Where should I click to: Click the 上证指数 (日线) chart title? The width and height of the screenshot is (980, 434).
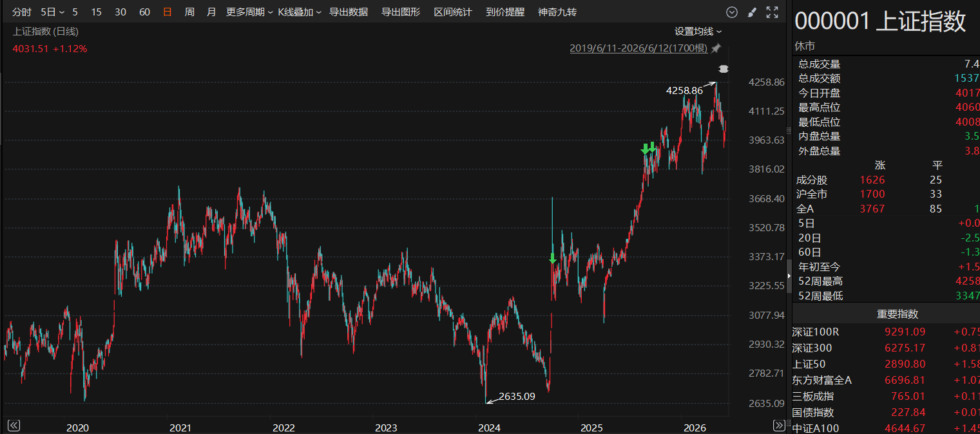pyautogui.click(x=46, y=31)
